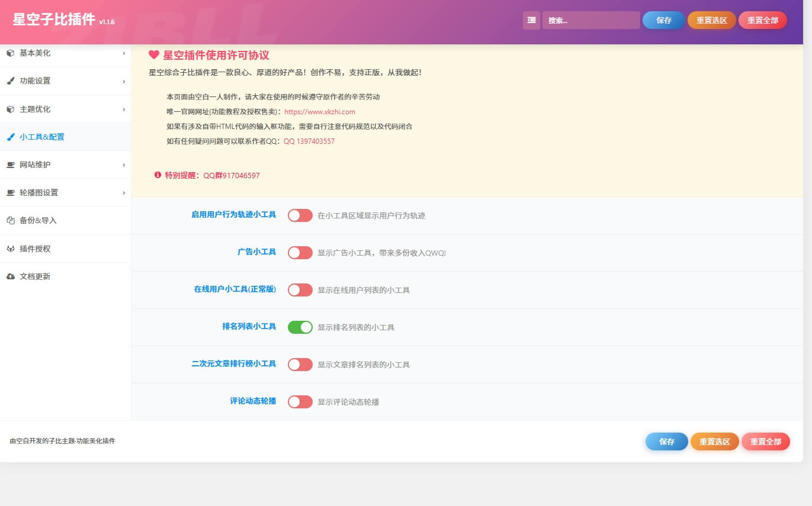The image size is (812, 506).
Task: Click the coffee cup icon beside 轮播图设置
Action: [10, 193]
